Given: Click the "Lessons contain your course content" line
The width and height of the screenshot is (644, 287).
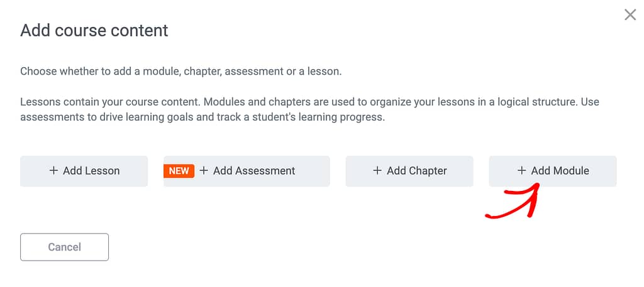Looking at the screenshot, I should [x=309, y=102].
